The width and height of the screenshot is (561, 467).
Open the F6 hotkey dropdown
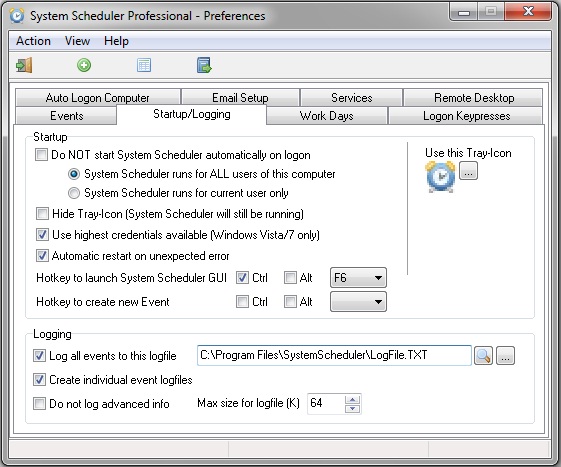[358, 278]
